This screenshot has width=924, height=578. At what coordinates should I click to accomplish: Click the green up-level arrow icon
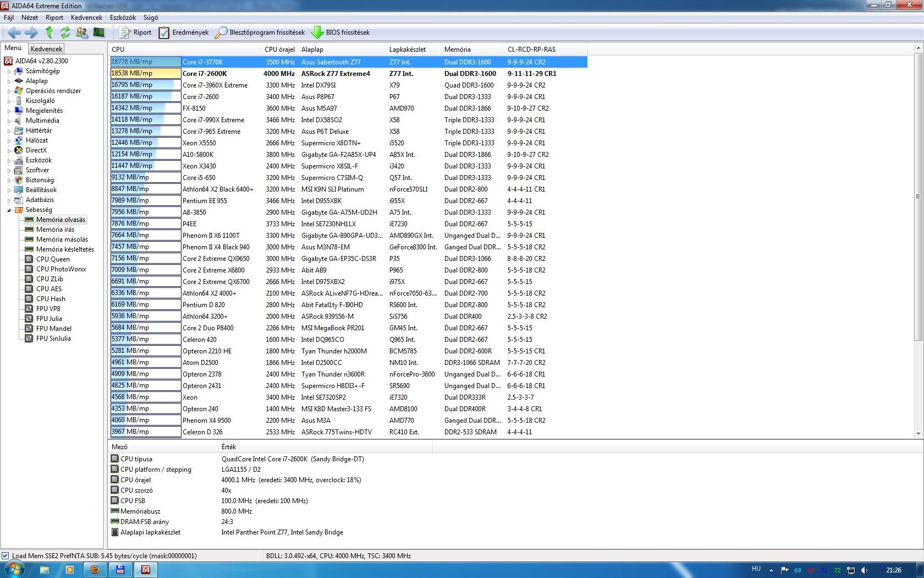click(49, 32)
